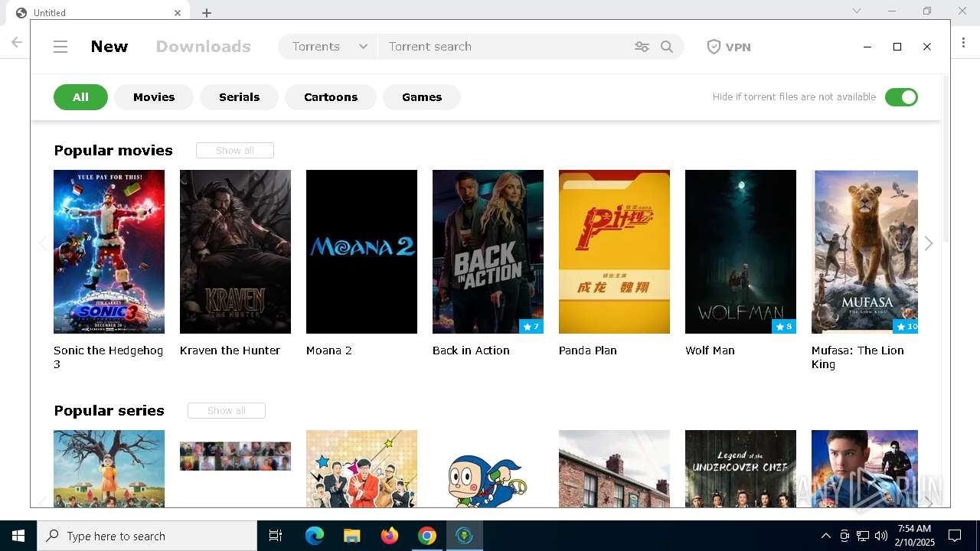
Task: Open the Undercover Chef series poster
Action: click(x=740, y=468)
